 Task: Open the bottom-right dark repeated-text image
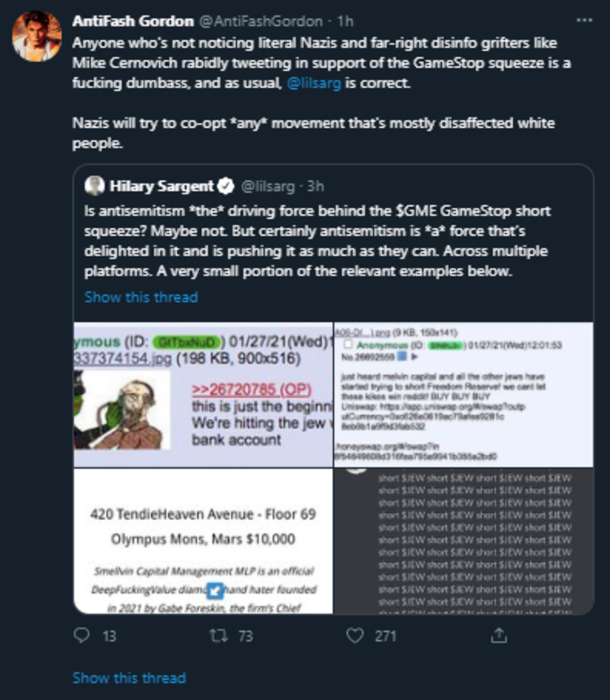coord(464,541)
